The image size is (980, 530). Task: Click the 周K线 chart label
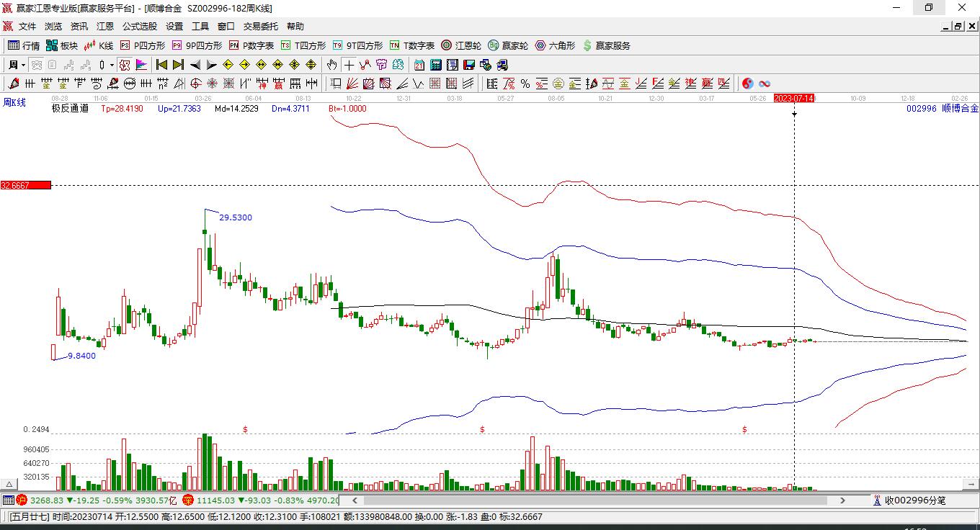[x=14, y=103]
